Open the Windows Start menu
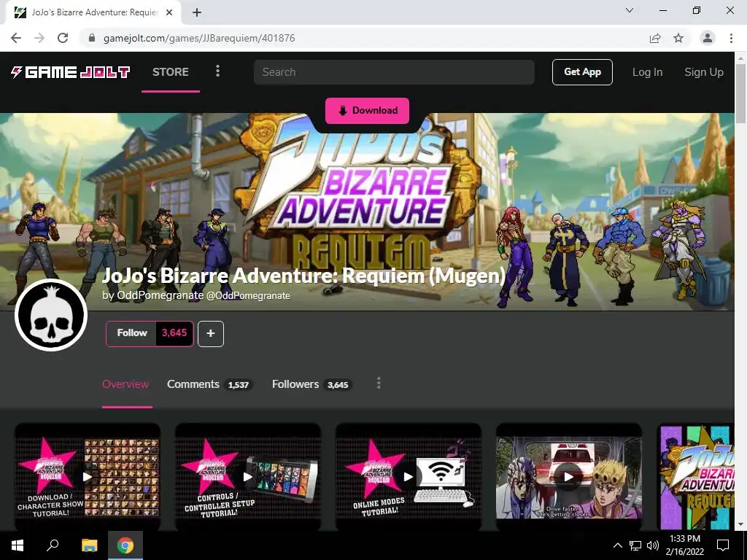The image size is (747, 560). point(18,545)
